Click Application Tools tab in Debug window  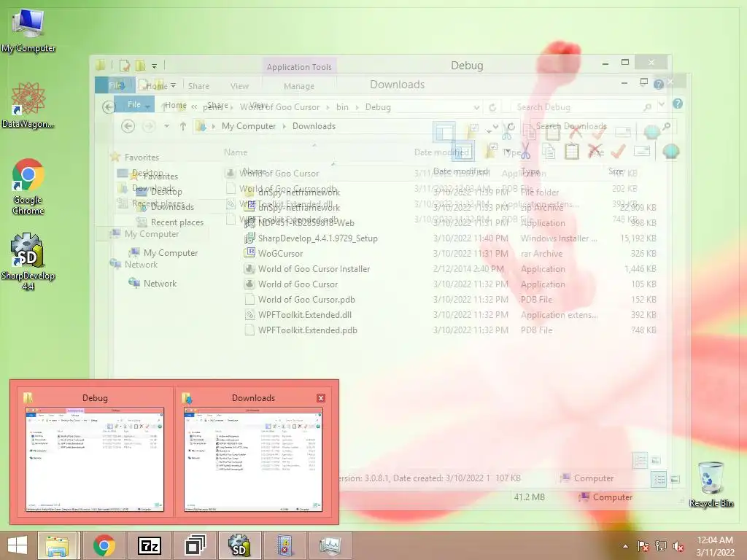pyautogui.click(x=299, y=67)
